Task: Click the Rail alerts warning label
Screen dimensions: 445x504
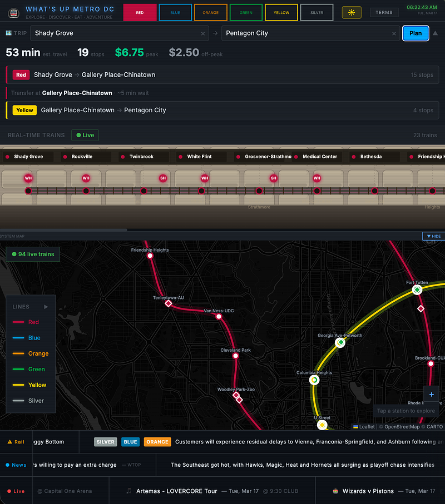Action: click(16, 442)
